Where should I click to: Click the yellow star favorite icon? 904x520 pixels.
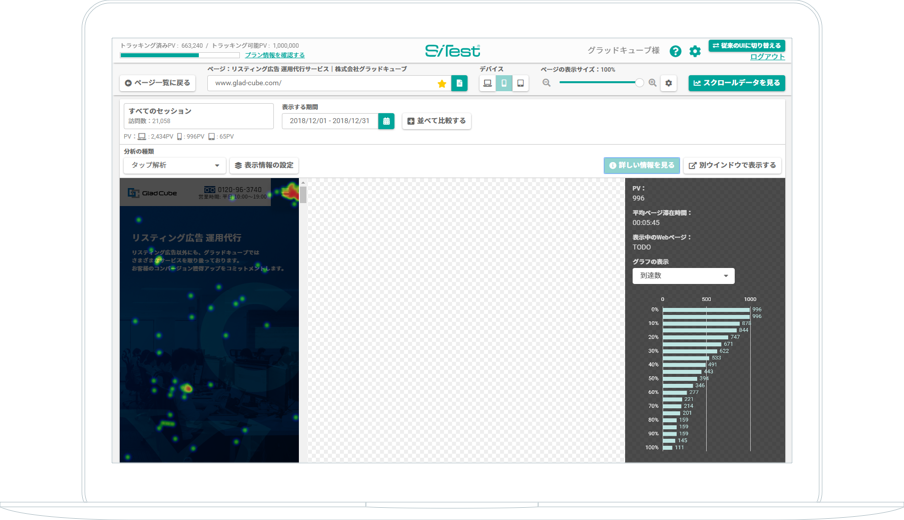click(442, 84)
